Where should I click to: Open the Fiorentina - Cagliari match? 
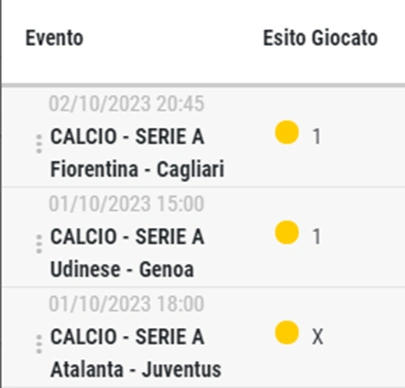click(137, 169)
